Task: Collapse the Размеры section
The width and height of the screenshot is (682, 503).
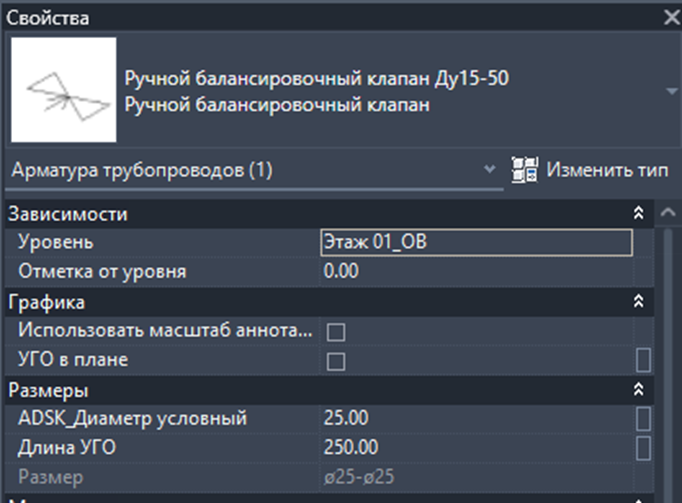Action: click(638, 389)
